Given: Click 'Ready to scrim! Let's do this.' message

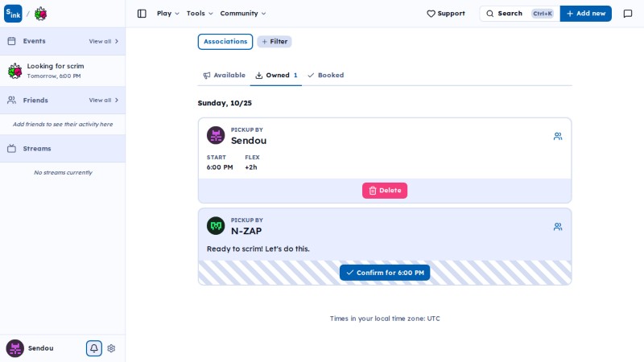Looking at the screenshot, I should pos(258,249).
